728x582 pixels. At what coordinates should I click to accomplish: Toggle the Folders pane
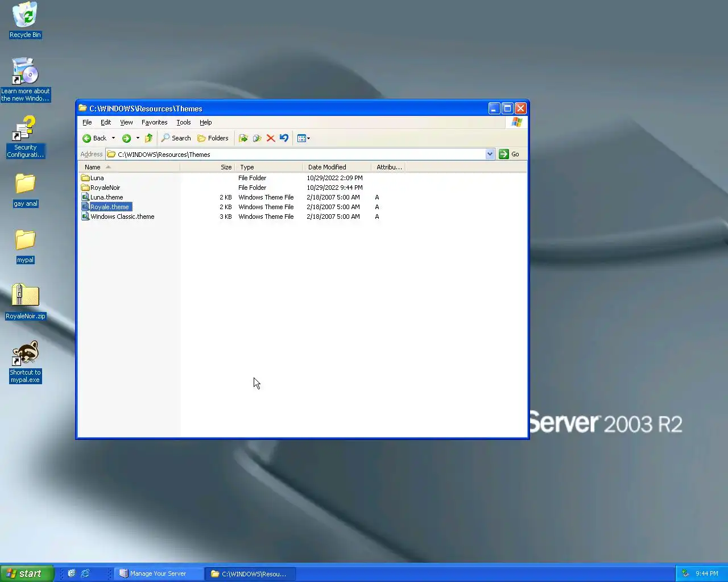tap(213, 138)
